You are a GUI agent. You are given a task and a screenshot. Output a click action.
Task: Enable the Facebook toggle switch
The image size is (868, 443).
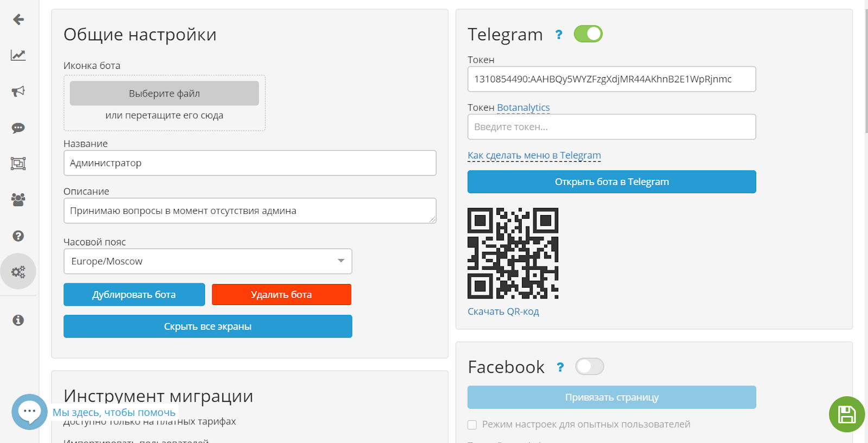click(589, 366)
